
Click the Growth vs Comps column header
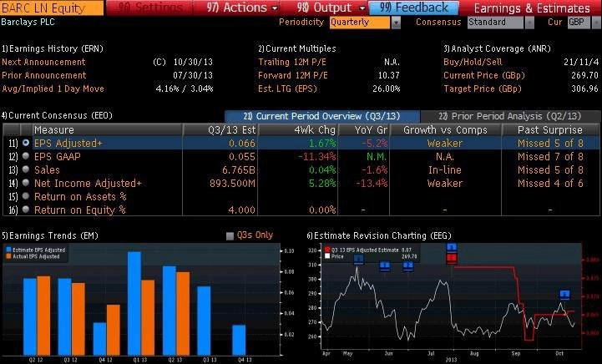click(445, 129)
